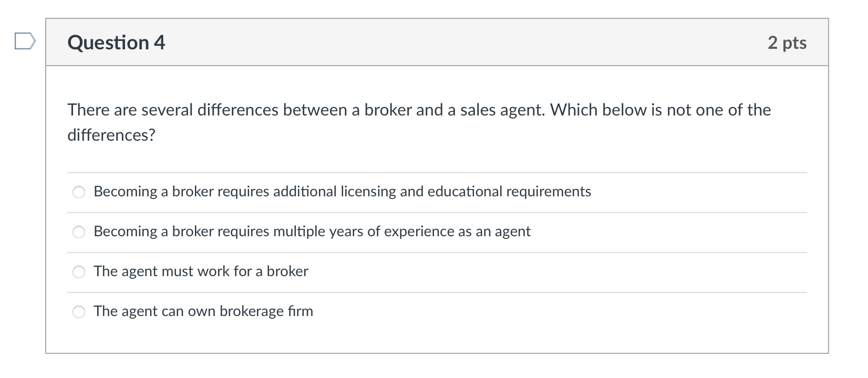Click the word 'Which' in the question prompt
The image size is (868, 378).
tap(574, 110)
